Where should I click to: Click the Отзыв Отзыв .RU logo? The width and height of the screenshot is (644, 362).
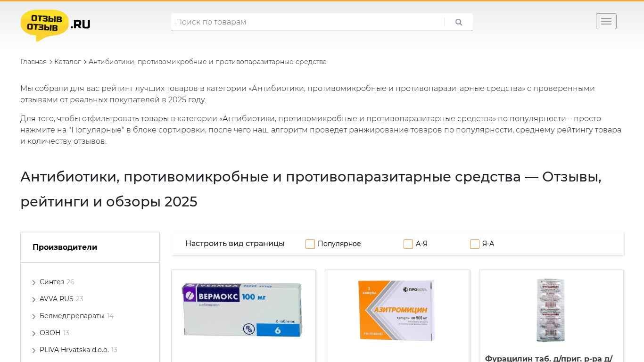(x=55, y=25)
